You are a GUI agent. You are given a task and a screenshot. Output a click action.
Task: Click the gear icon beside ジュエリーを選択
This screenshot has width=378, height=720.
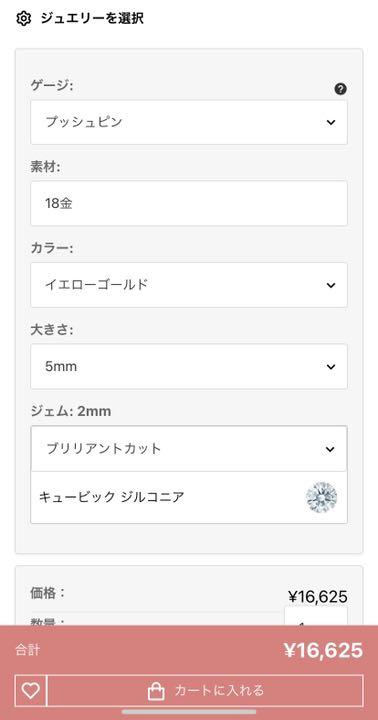coord(23,18)
